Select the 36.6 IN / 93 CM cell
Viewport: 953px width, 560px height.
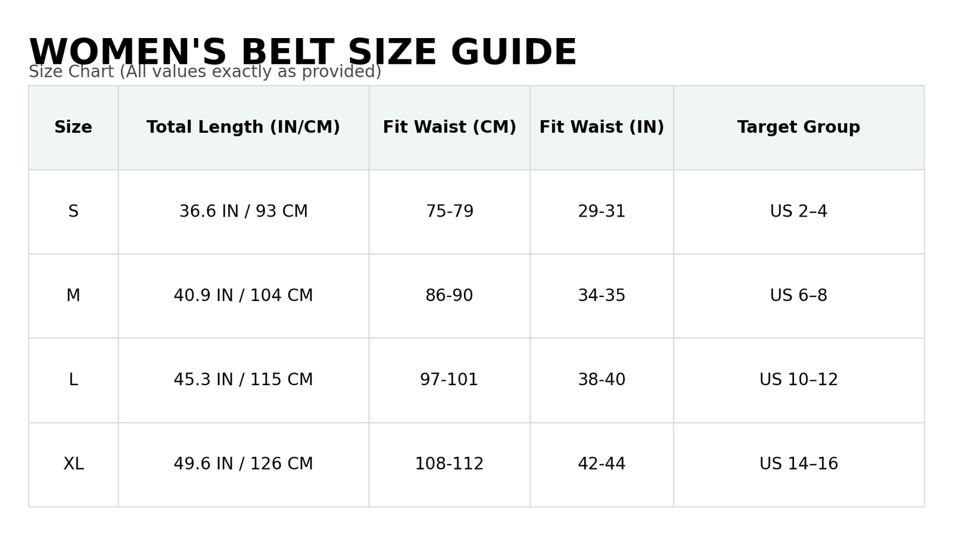[243, 212]
